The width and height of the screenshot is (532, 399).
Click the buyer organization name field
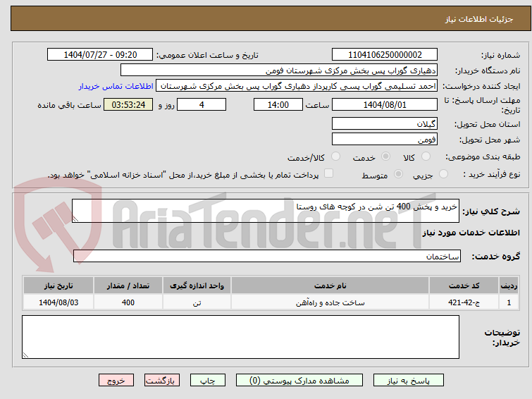279,70
